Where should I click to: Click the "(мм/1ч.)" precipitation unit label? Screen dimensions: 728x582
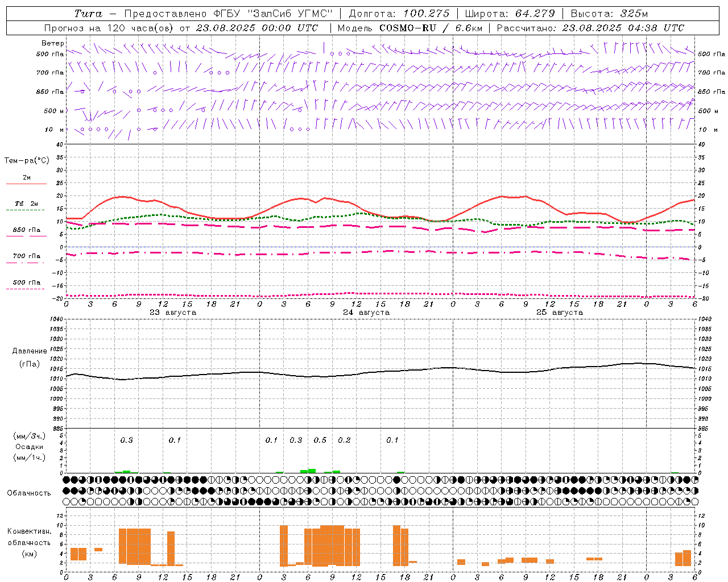tap(30, 458)
